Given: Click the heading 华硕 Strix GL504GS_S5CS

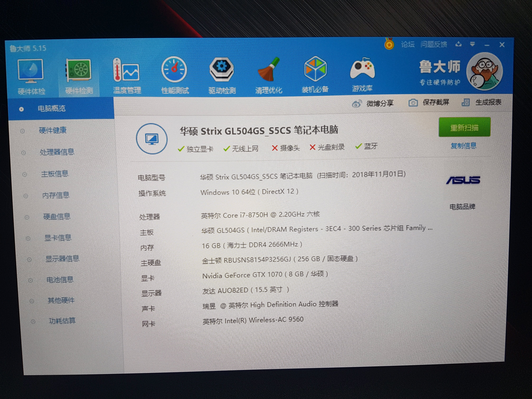Looking at the screenshot, I should [259, 131].
